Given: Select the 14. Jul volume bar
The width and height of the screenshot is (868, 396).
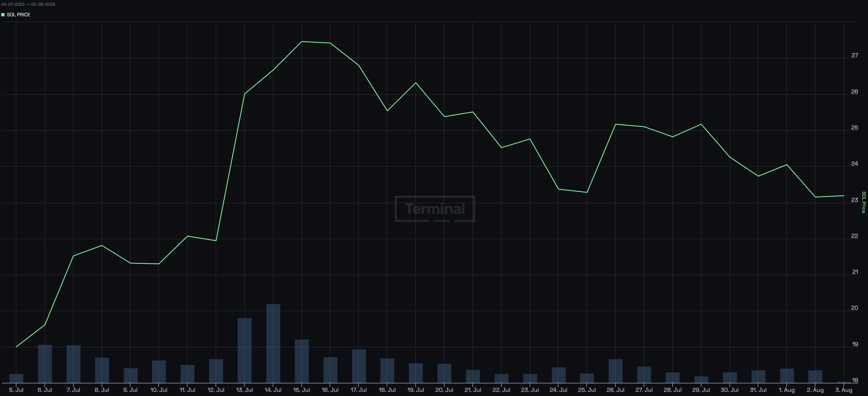Looking at the screenshot, I should tap(273, 343).
